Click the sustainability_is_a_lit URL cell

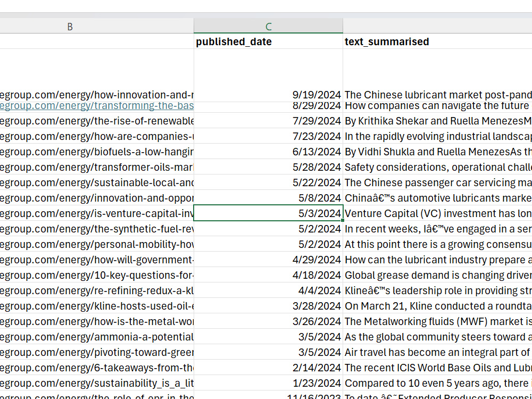(x=97, y=383)
